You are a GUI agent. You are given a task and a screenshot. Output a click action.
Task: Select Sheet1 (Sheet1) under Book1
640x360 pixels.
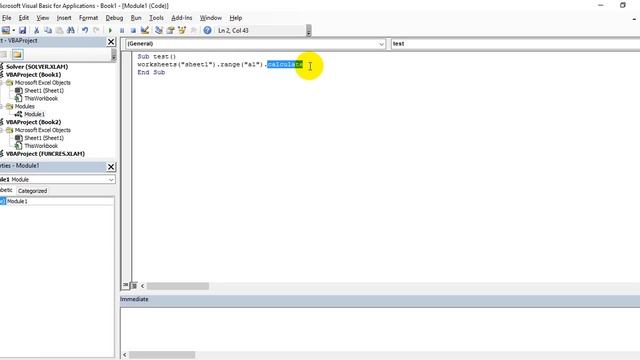(44, 91)
